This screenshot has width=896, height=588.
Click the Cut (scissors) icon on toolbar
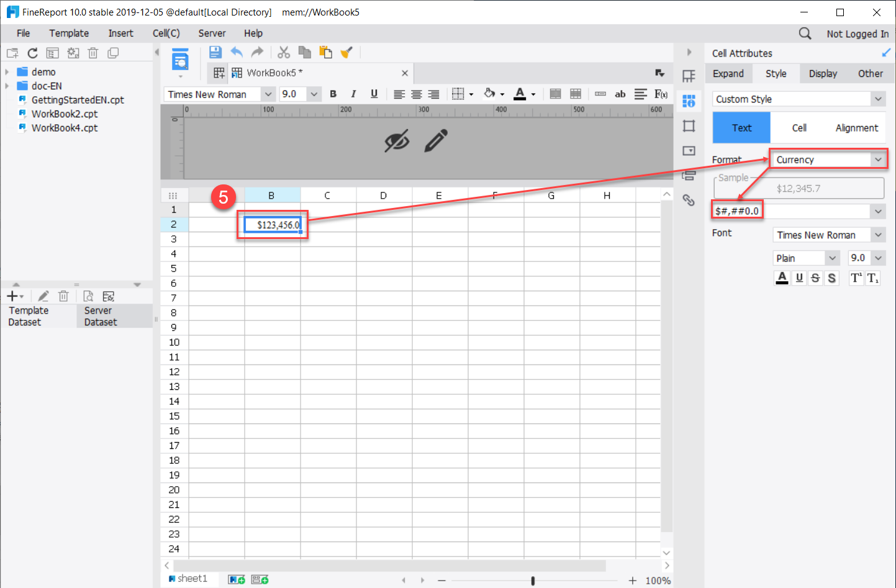(x=284, y=52)
